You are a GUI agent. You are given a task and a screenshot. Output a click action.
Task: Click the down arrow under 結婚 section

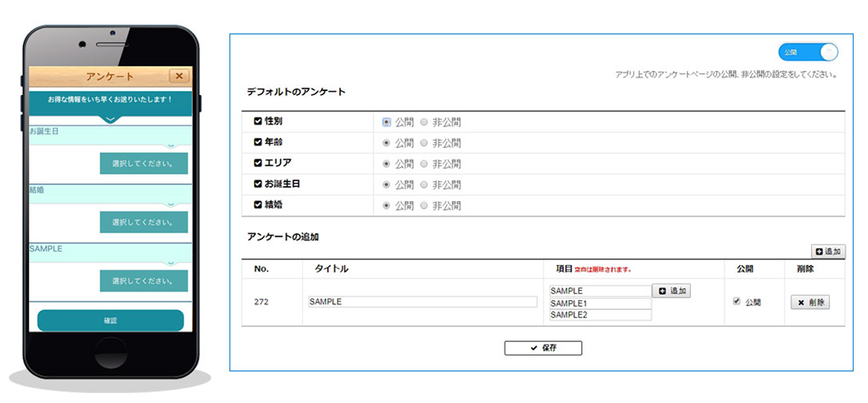170,205
